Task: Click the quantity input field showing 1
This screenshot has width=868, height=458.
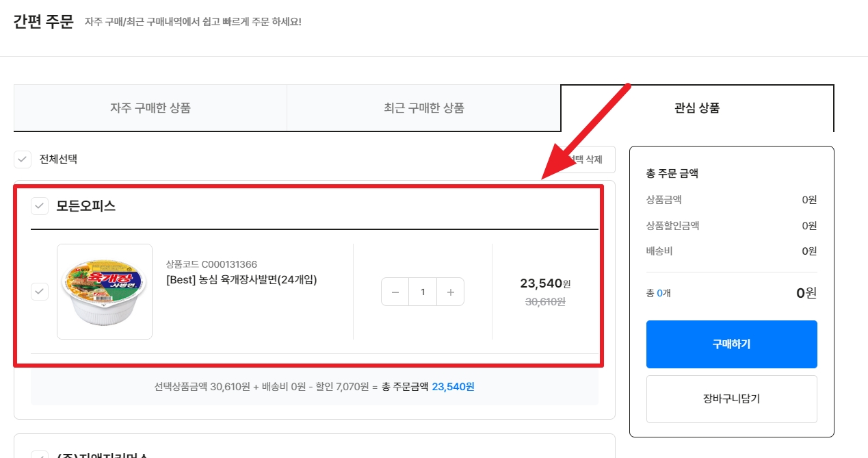Action: pos(423,292)
